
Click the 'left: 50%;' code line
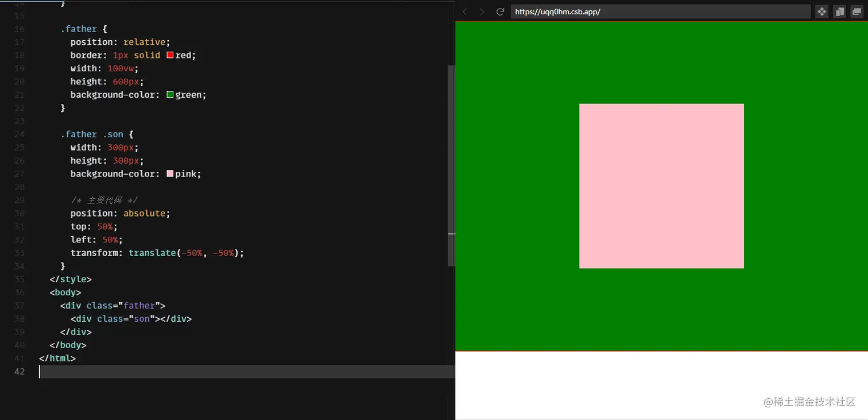[x=96, y=240]
